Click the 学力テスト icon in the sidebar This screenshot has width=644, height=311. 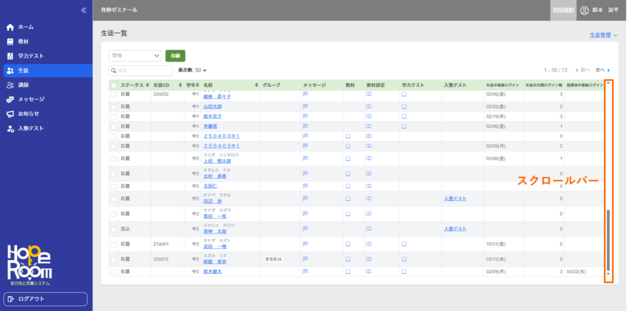pos(10,56)
